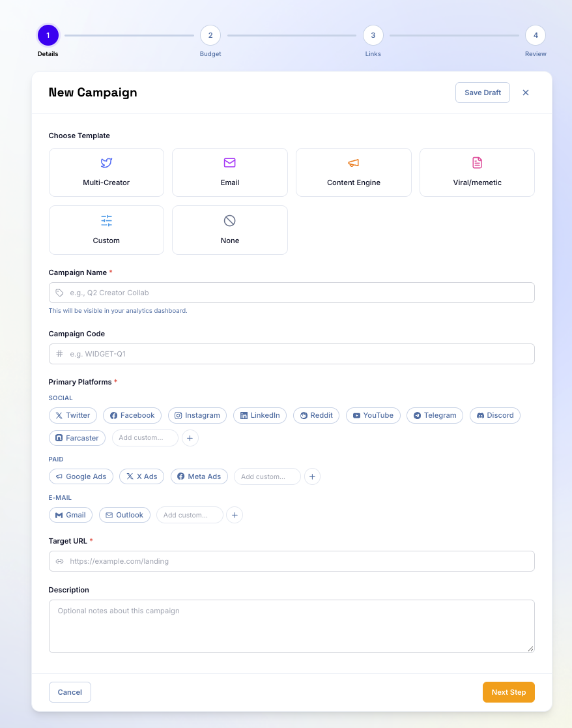This screenshot has height=728, width=572.
Task: Select the Multi-Creator template card
Action: [x=106, y=172]
